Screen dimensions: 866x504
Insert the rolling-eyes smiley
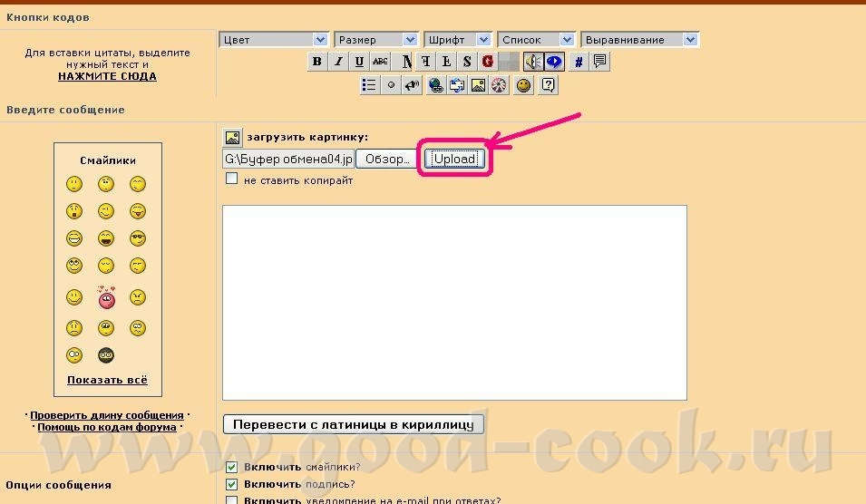click(x=74, y=266)
